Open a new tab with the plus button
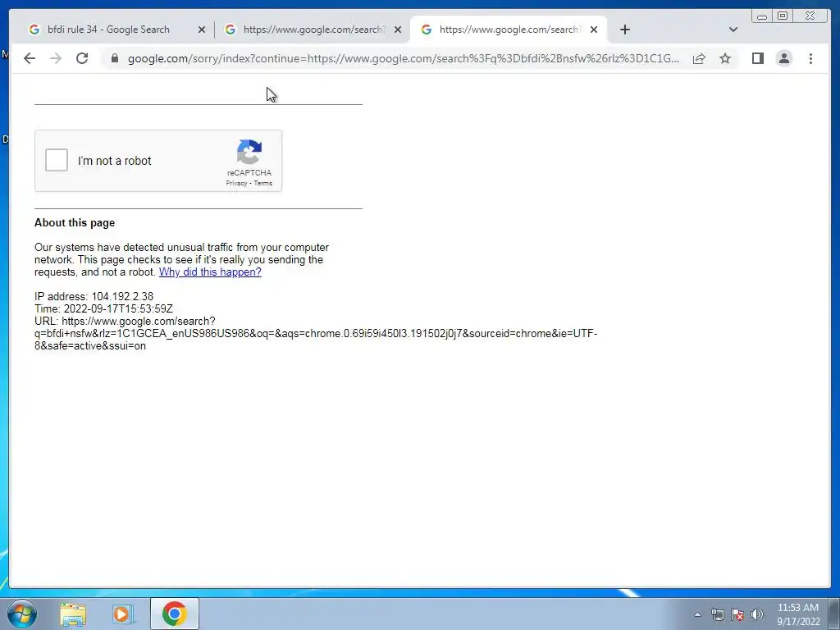 click(624, 30)
